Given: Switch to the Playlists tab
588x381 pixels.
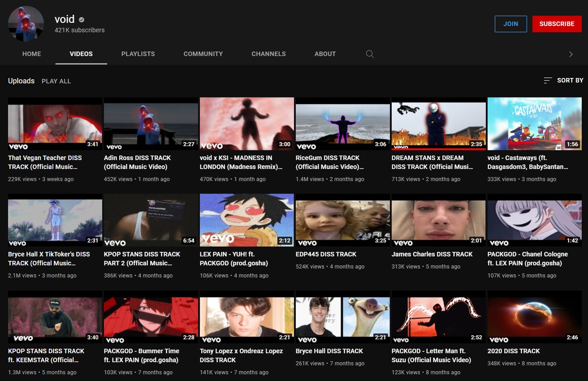Looking at the screenshot, I should coord(138,54).
